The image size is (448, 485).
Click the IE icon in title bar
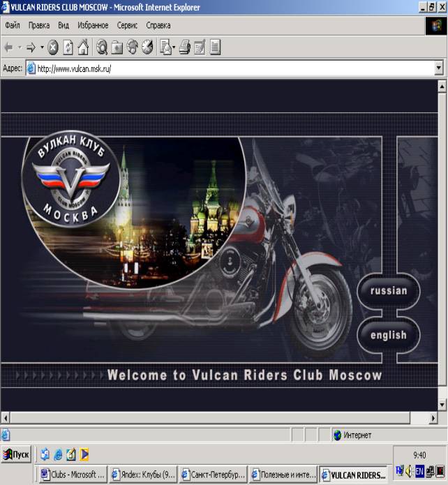(6, 7)
